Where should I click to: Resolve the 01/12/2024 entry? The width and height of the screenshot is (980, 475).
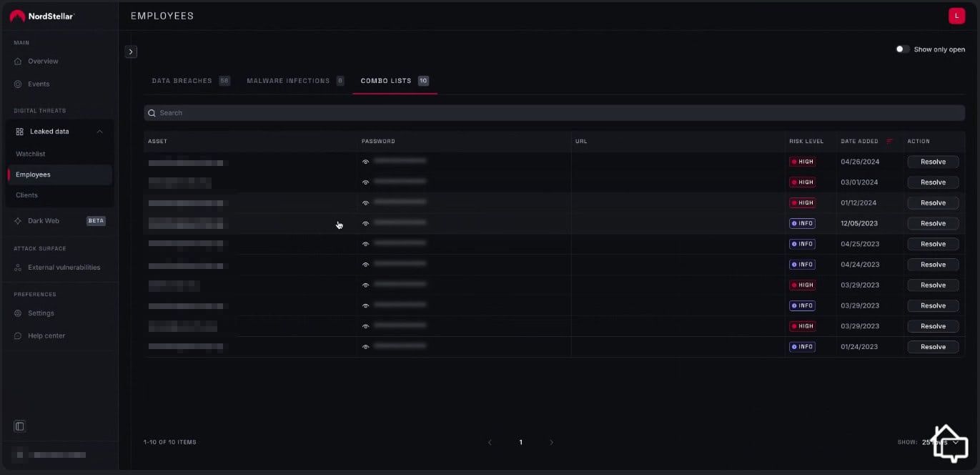pos(933,203)
